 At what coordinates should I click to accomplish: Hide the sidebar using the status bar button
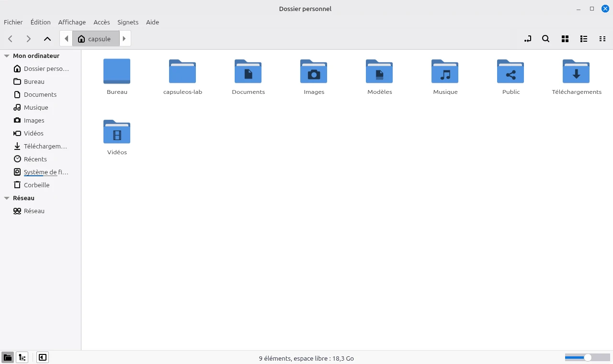pyautogui.click(x=43, y=357)
